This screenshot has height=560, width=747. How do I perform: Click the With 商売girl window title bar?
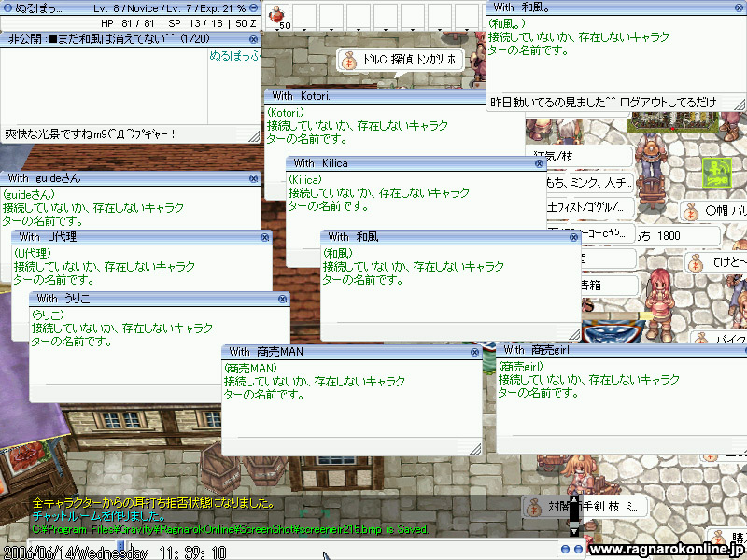point(621,350)
